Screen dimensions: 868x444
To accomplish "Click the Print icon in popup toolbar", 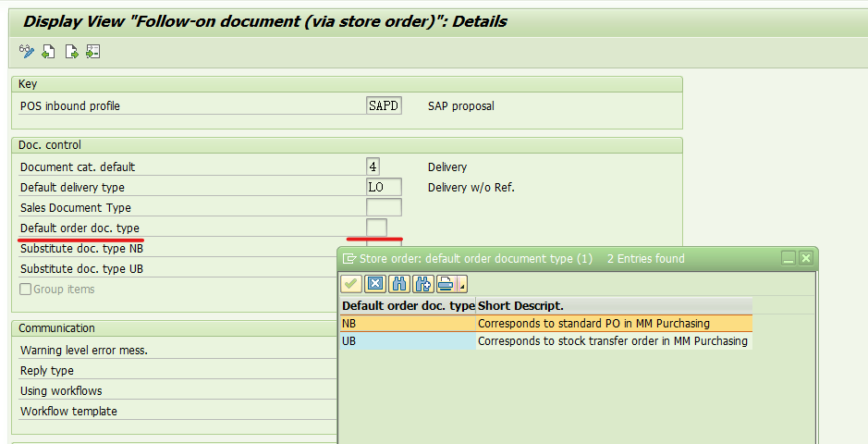I will click(445, 284).
